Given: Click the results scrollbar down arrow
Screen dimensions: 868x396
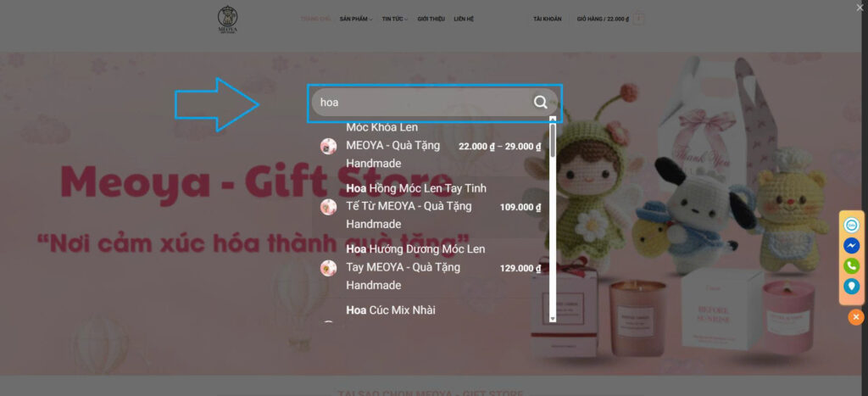Looking at the screenshot, I should point(553,319).
